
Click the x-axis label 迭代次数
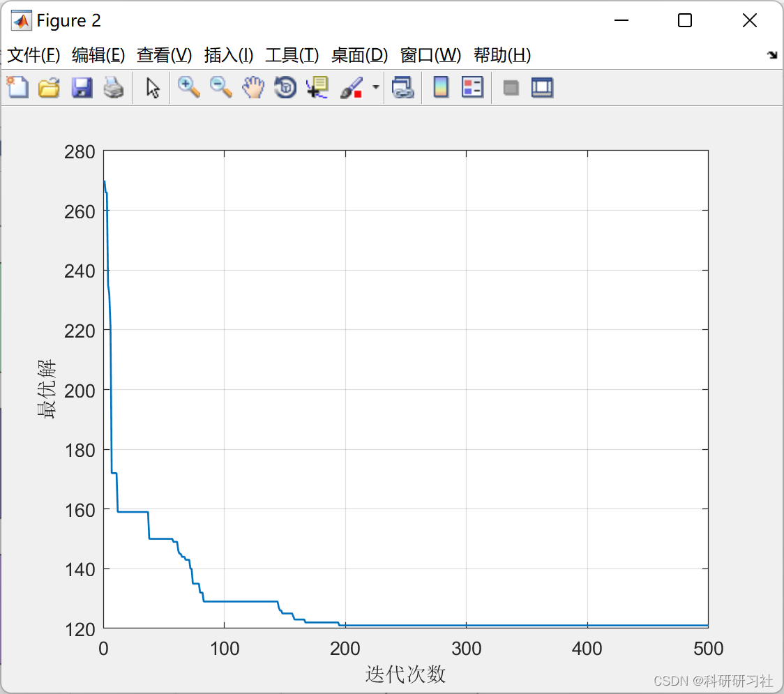pyautogui.click(x=405, y=674)
